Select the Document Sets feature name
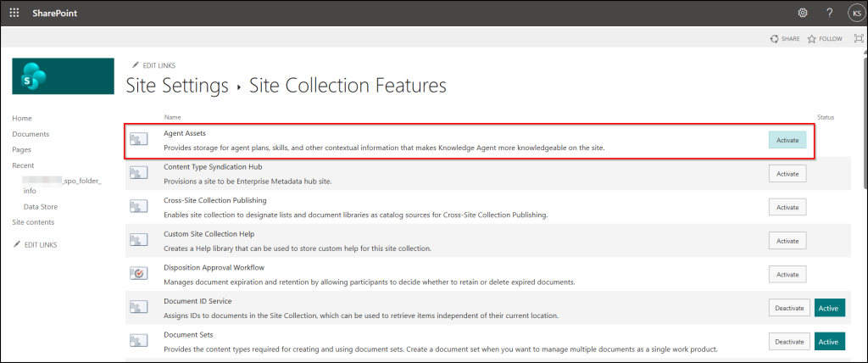 (x=188, y=335)
